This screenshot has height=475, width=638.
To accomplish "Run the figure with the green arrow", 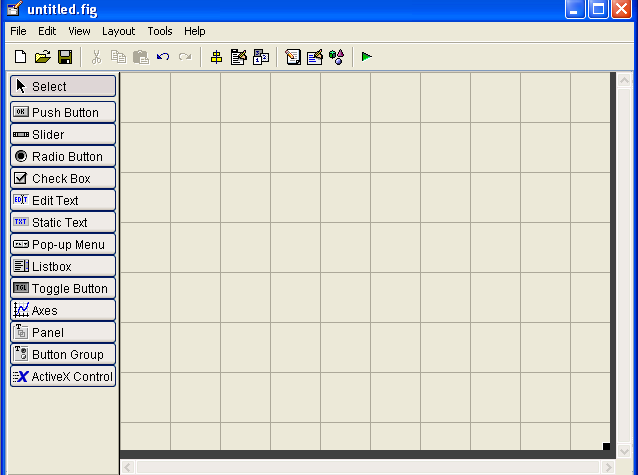I will point(367,57).
